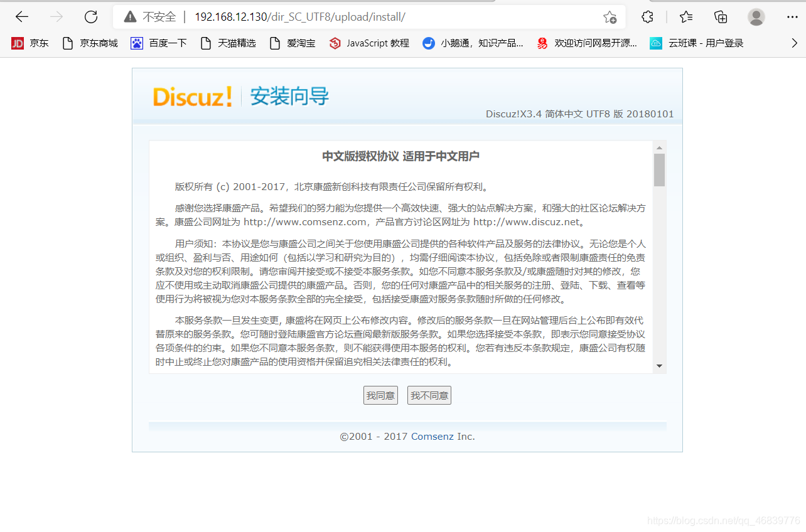Open Collections in the browser toolbar

pyautogui.click(x=720, y=17)
